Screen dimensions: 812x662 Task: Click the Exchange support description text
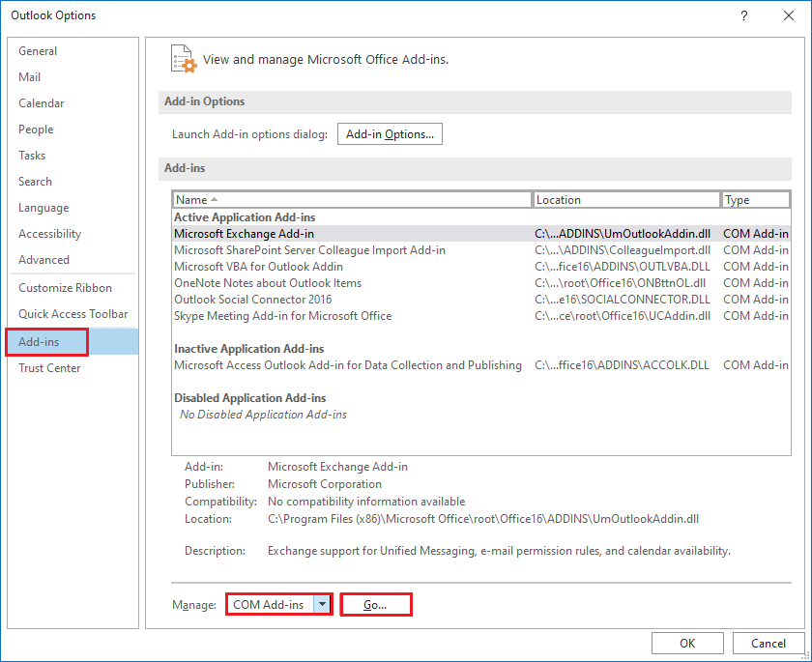[x=499, y=551]
